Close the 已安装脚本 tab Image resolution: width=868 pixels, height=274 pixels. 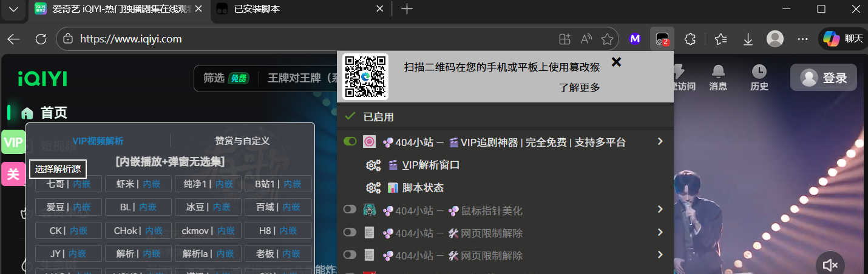(381, 9)
